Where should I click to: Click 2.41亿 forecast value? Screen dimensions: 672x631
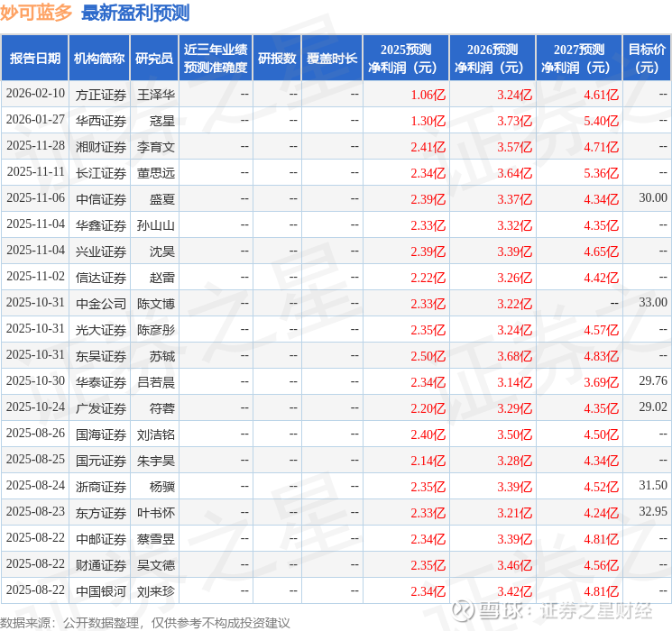pos(428,147)
